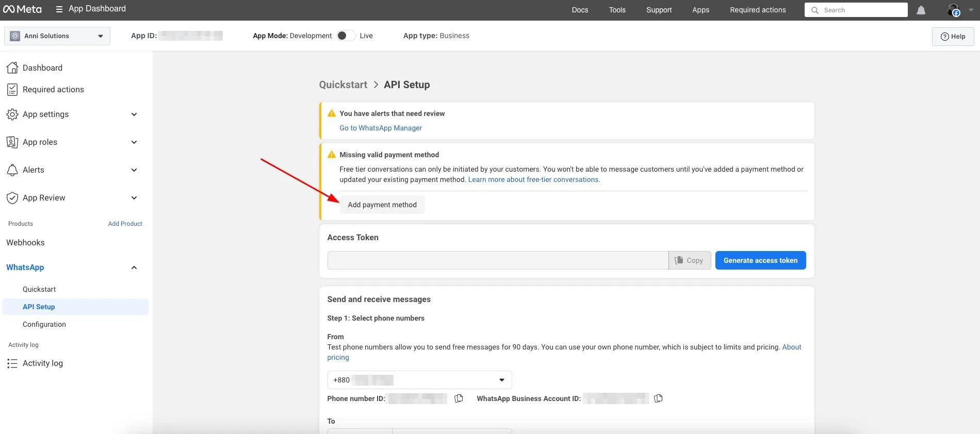The height and width of the screenshot is (434, 980).
Task: Click into the header Search field
Action: pos(856,10)
